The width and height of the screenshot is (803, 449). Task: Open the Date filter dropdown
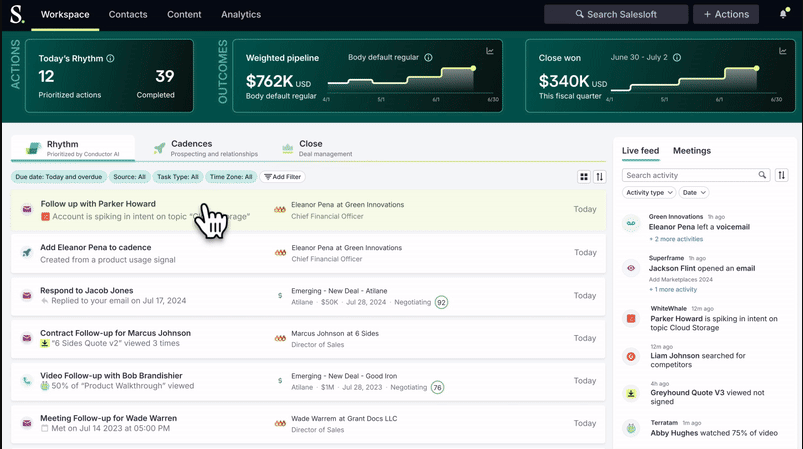pyautogui.click(x=695, y=192)
